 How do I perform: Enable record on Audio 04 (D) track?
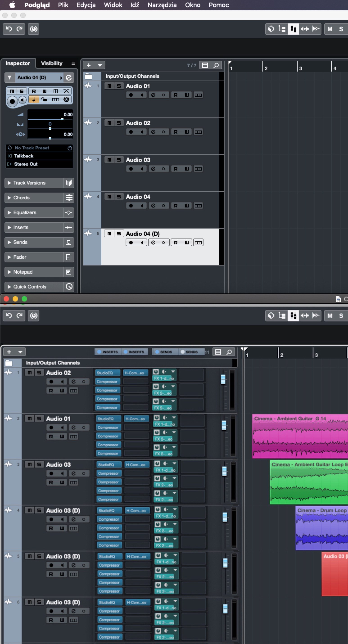click(x=131, y=243)
